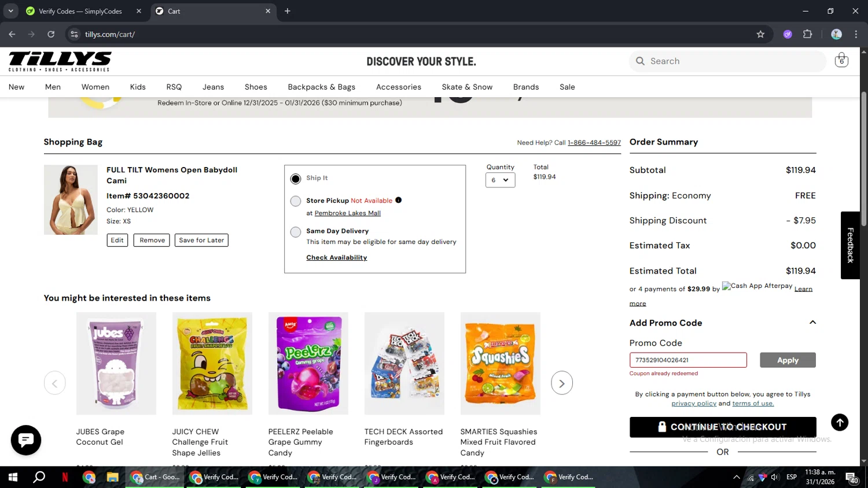Open the Sale menu
This screenshot has height=488, width=868.
point(567,87)
